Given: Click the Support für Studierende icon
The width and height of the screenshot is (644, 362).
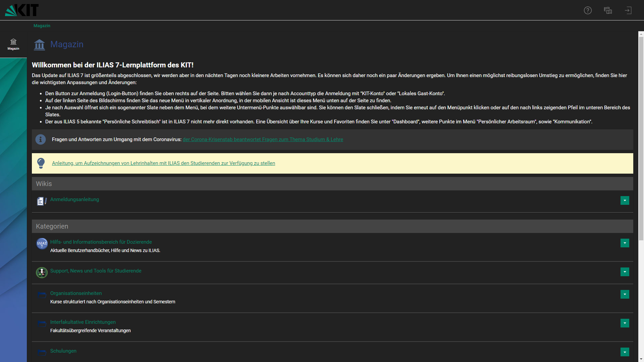Looking at the screenshot, I should [42, 273].
